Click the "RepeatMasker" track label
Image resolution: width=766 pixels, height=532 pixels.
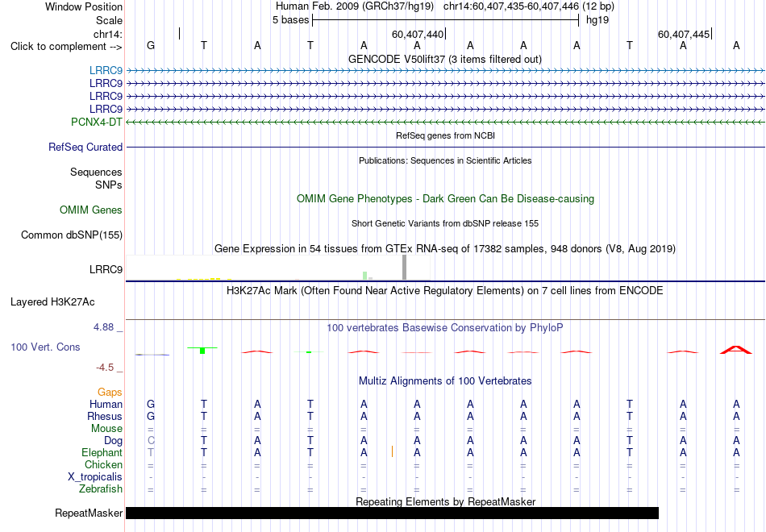point(89,513)
